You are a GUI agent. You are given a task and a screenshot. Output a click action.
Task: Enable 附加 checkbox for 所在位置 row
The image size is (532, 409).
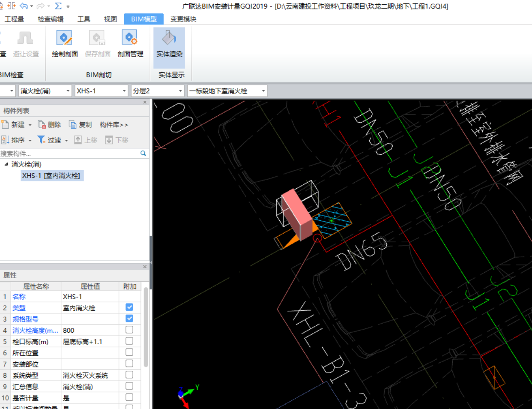click(x=129, y=352)
